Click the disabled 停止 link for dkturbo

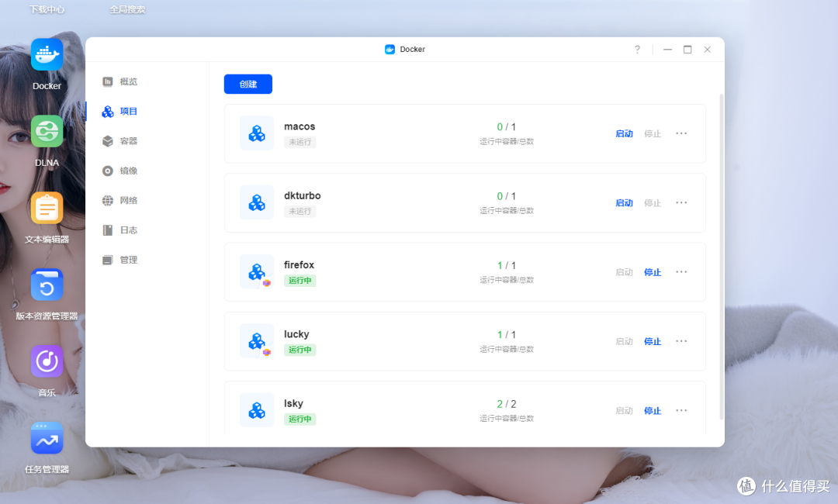point(653,203)
